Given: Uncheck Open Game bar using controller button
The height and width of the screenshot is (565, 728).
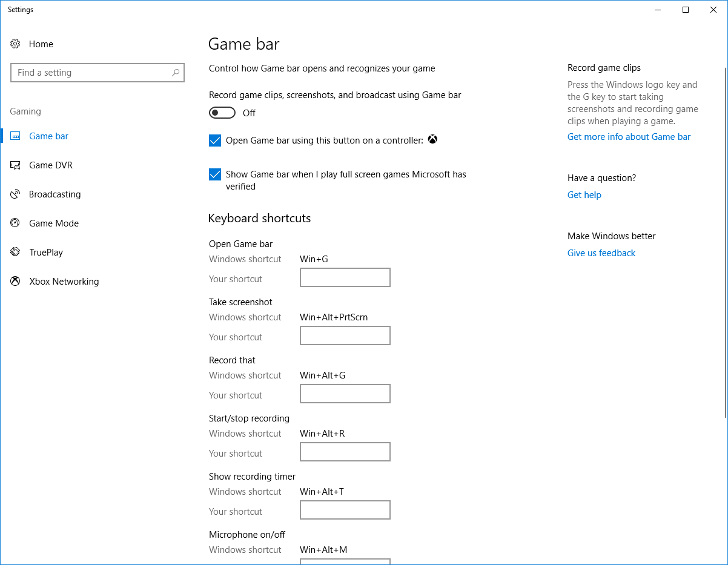Looking at the screenshot, I should point(215,140).
